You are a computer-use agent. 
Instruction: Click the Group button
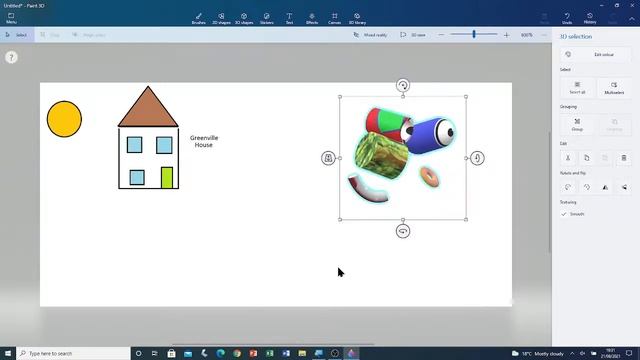click(x=577, y=124)
